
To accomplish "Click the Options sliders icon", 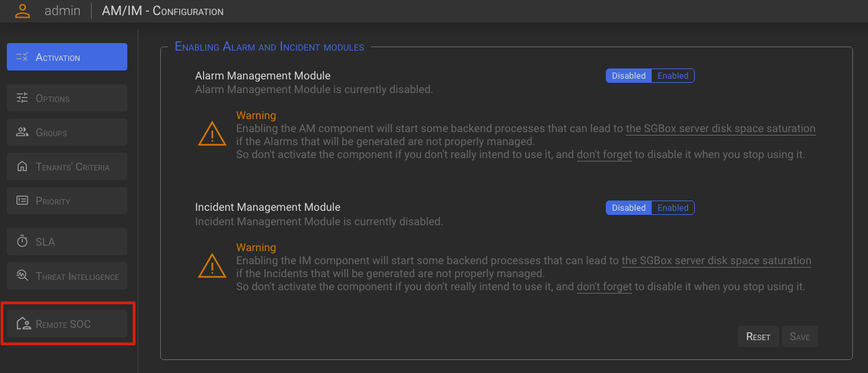I will coord(22,99).
